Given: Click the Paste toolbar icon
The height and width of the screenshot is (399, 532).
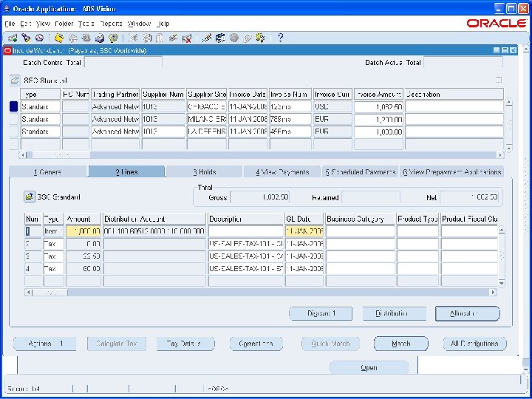Looking at the screenshot, I should (x=160, y=38).
